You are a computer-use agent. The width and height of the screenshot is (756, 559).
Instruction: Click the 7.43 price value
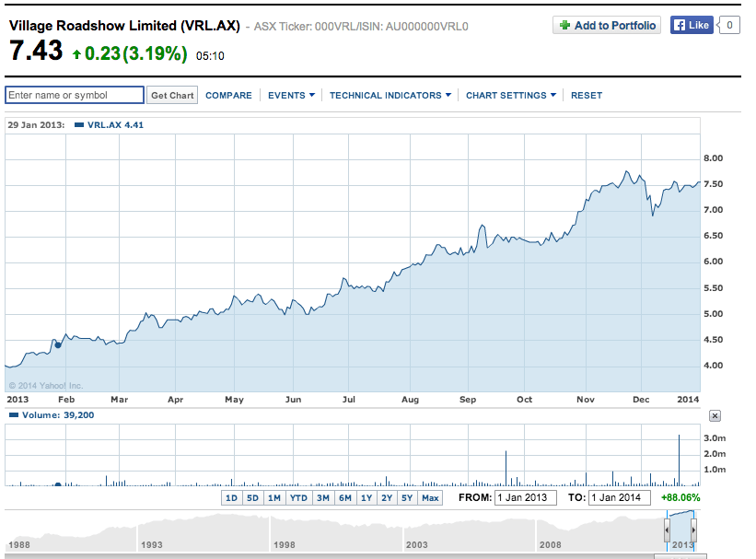tap(36, 51)
